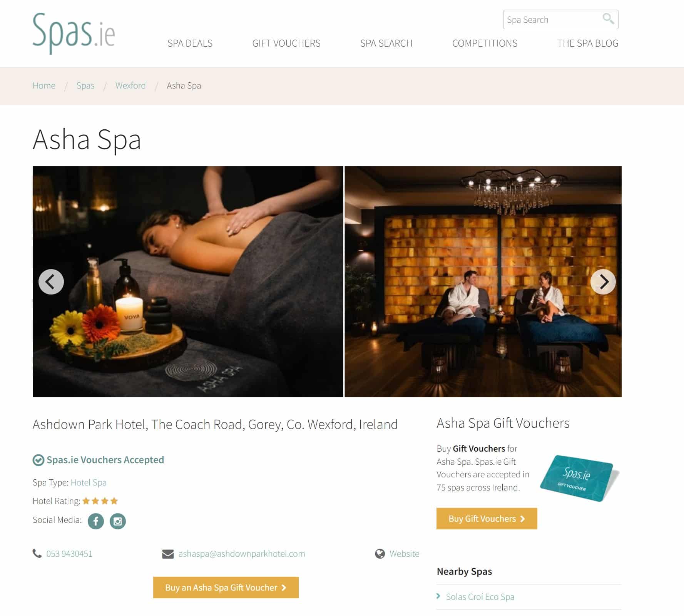Click the phone handset icon
The image size is (684, 616).
pyautogui.click(x=37, y=554)
